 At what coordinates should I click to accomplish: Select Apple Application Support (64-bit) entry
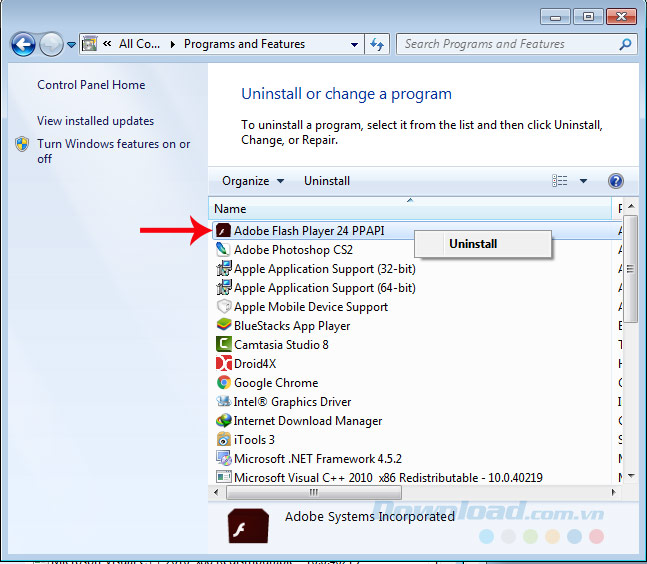click(x=325, y=288)
